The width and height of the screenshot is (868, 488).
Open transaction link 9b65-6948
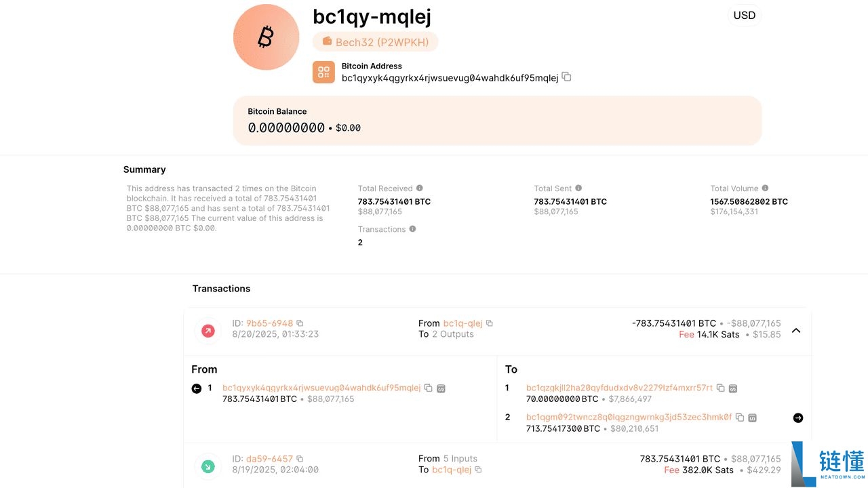(x=269, y=323)
